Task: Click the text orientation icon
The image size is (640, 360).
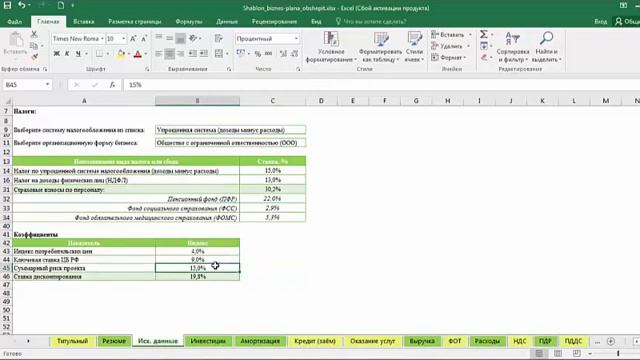Action: point(193,38)
